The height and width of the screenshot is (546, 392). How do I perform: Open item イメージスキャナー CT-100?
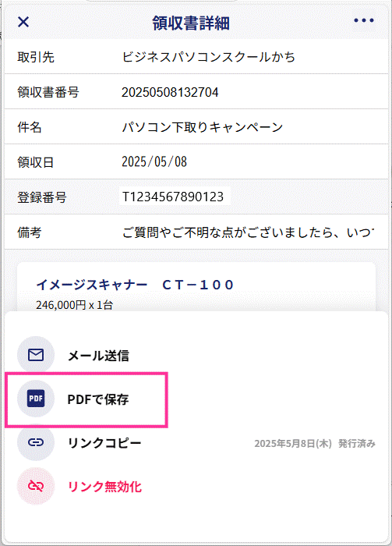[135, 285]
